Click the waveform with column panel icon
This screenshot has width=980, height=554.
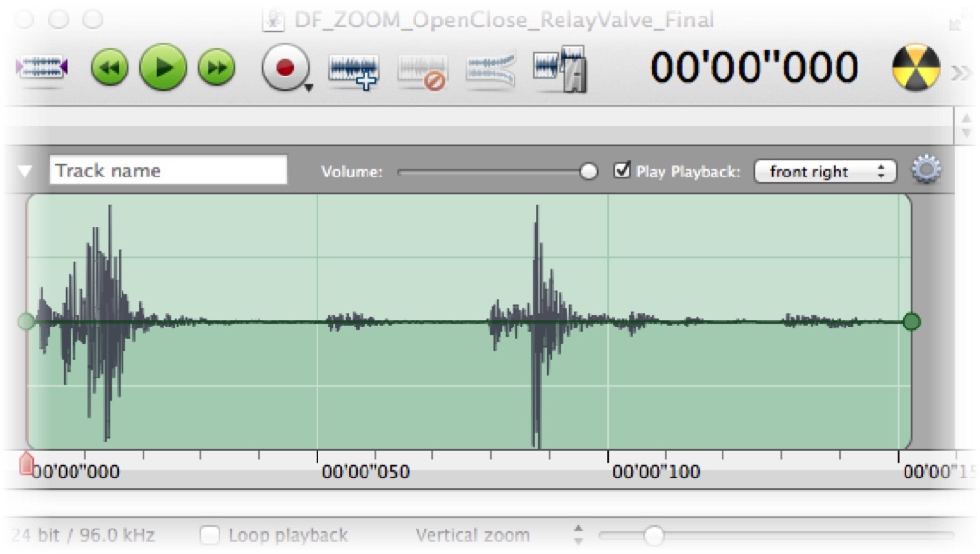[560, 69]
